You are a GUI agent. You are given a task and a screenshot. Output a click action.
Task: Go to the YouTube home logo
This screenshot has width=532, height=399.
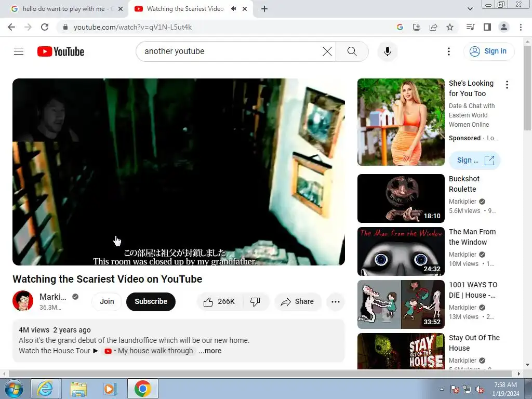(61, 51)
